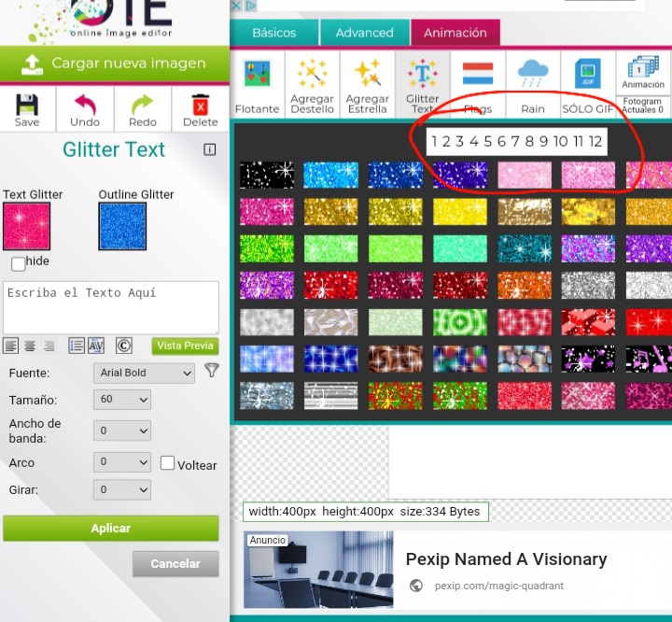The width and height of the screenshot is (672, 622).
Task: Click the Redo arrow icon
Action: 142,104
